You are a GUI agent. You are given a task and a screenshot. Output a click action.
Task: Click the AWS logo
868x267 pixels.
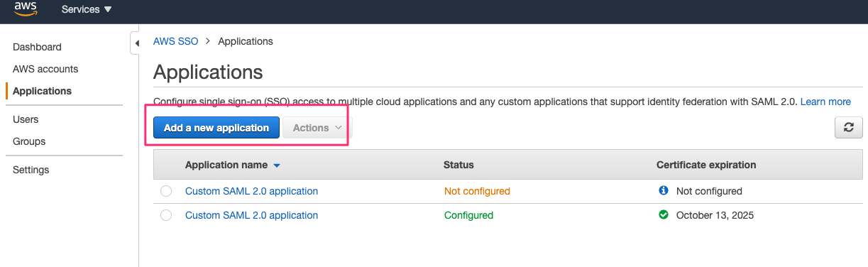[x=25, y=9]
